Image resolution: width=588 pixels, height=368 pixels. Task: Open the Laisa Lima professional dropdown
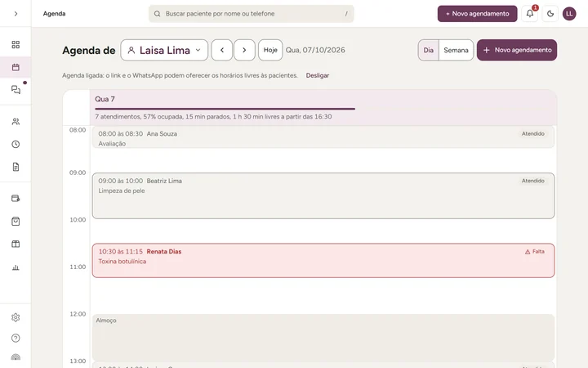[164, 50]
